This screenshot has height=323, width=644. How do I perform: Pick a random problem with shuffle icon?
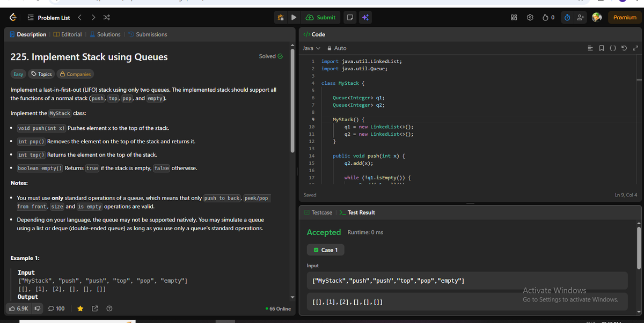[106, 18]
